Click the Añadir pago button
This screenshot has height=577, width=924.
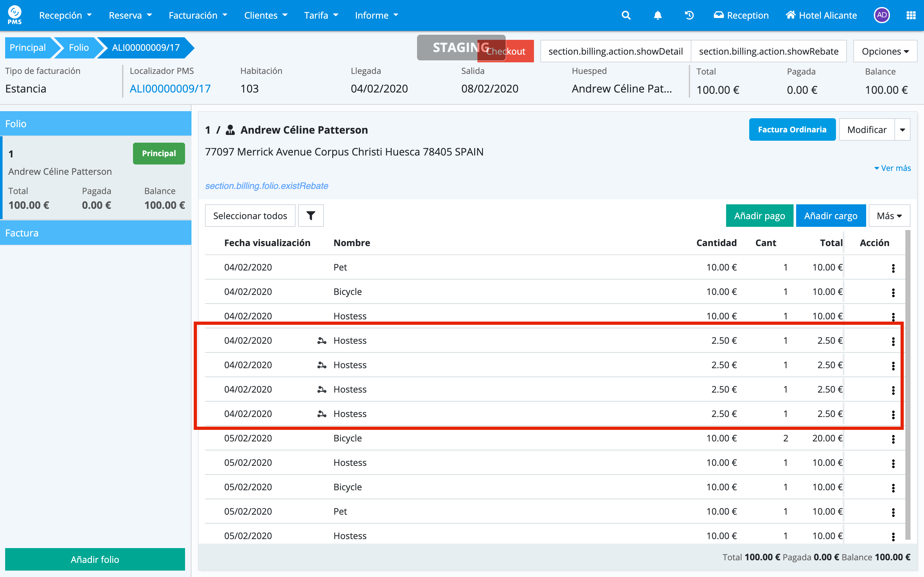pyautogui.click(x=759, y=216)
